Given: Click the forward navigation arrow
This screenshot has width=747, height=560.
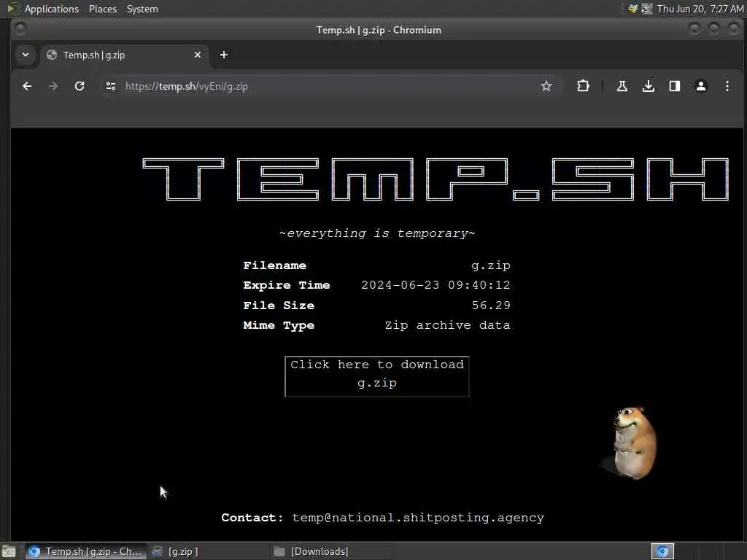Looking at the screenshot, I should point(53,86).
